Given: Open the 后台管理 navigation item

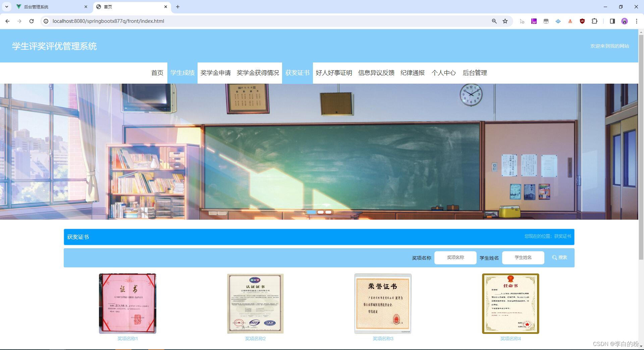Looking at the screenshot, I should (475, 73).
